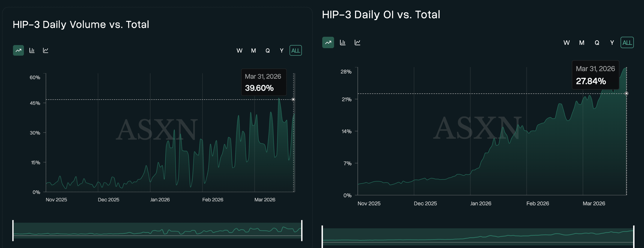Click right handle of Volume range slider

point(302,230)
